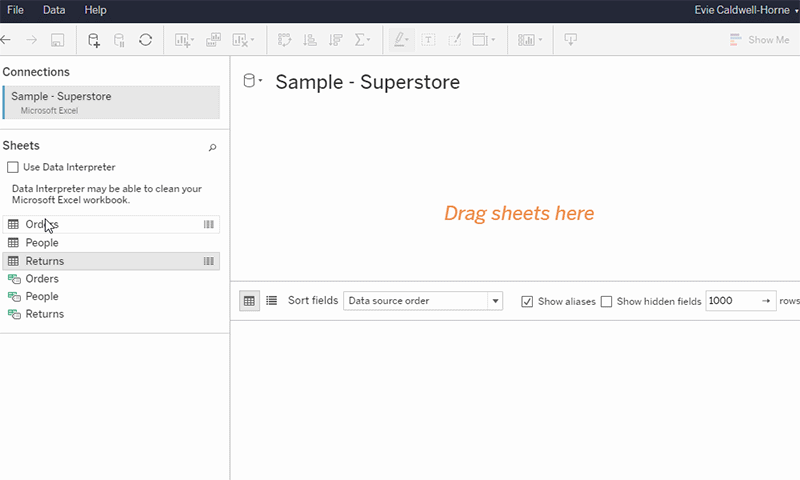Click the Refresh data source icon
Image resolution: width=800 pixels, height=480 pixels.
[x=145, y=40]
